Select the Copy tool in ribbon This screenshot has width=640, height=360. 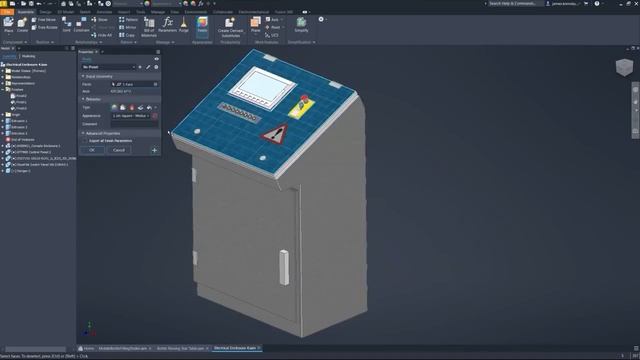point(127,35)
